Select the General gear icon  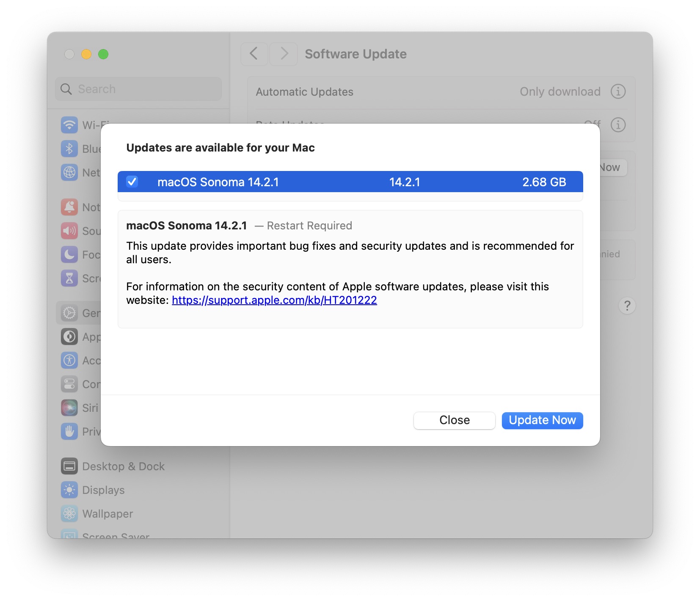tap(69, 313)
